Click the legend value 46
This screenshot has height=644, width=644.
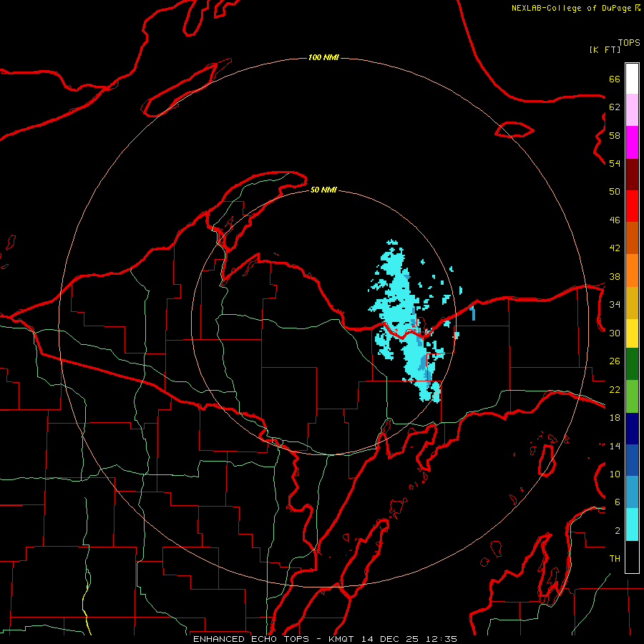pyautogui.click(x=615, y=220)
